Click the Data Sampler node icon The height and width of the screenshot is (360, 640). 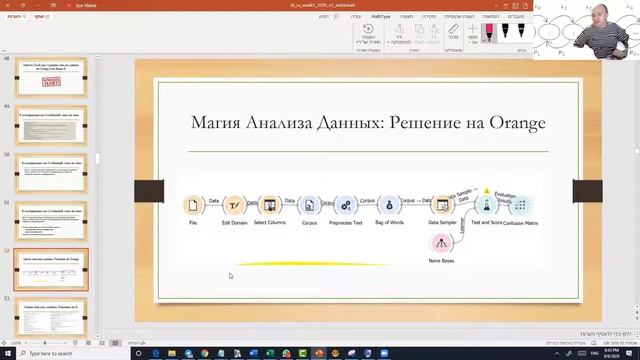442,205
